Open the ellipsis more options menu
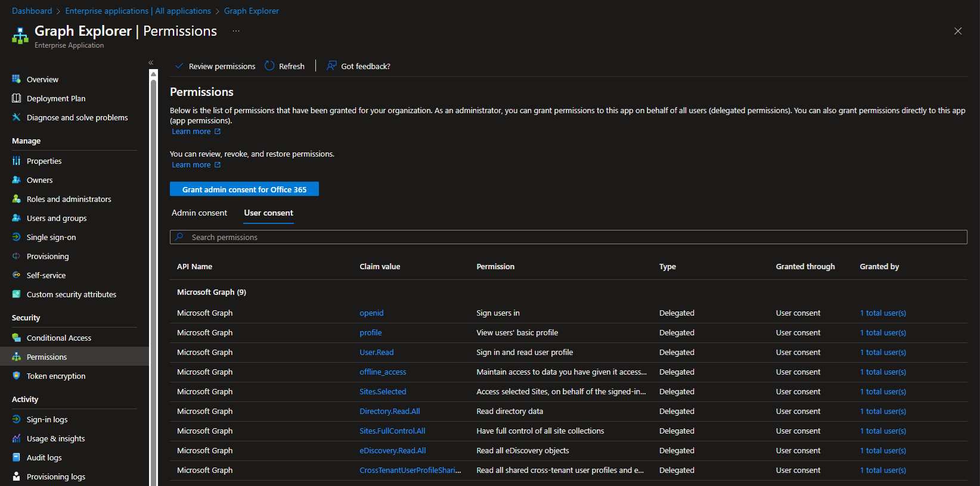Image resolution: width=980 pixels, height=486 pixels. [x=236, y=31]
